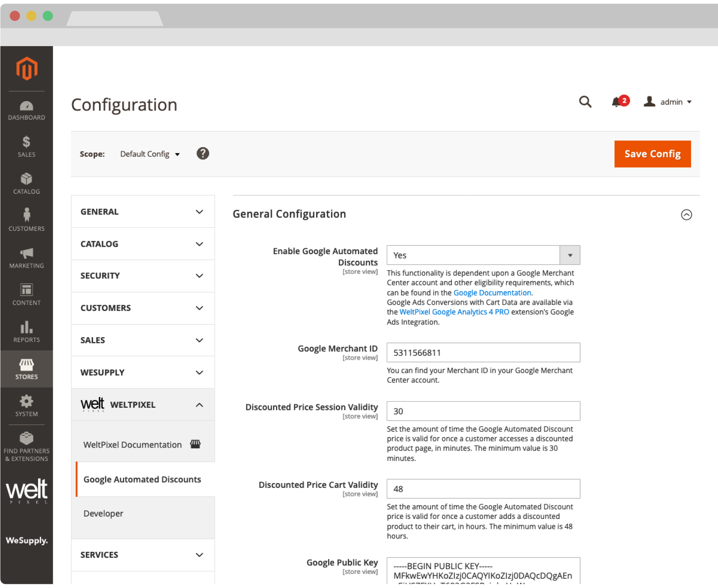718x588 pixels.
Task: Open Enable Google Automated Discounts dropdown
Action: (x=483, y=255)
